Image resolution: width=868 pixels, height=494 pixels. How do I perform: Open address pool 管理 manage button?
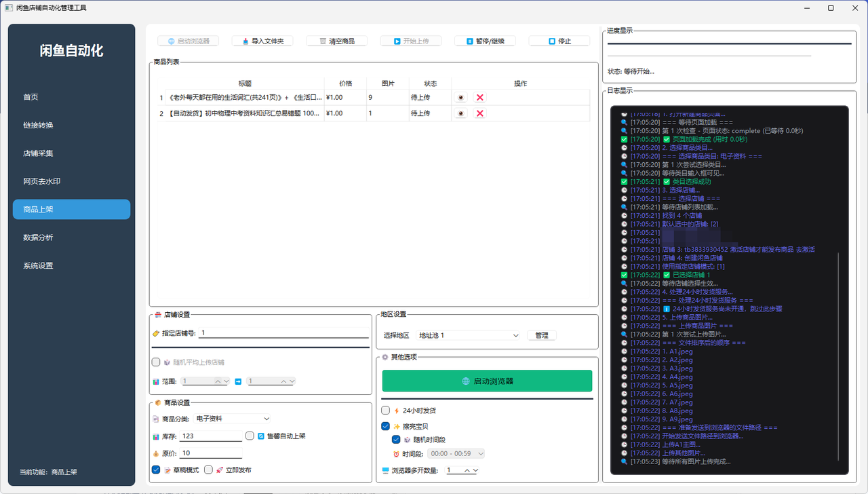click(542, 335)
